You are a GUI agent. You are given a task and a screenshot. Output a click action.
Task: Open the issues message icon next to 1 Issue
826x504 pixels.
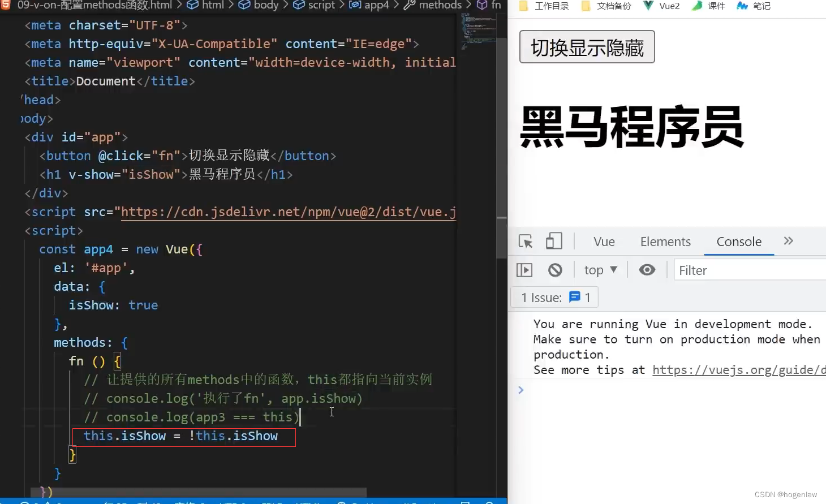[575, 297]
